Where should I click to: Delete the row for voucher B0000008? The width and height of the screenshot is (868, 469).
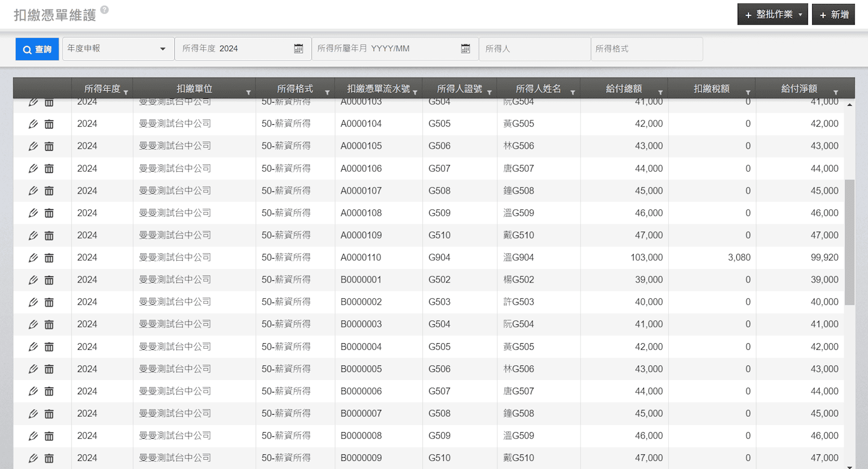49,436
